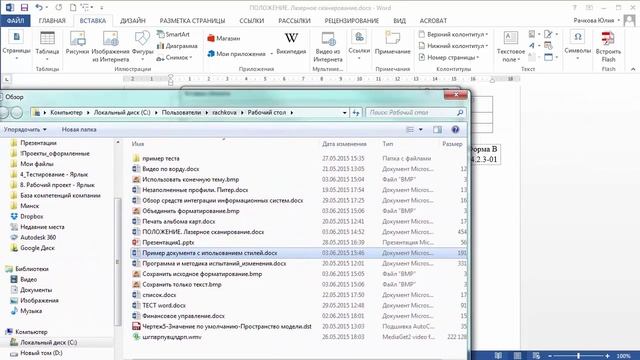Insert a Текстовое поле text box

tap(511, 47)
